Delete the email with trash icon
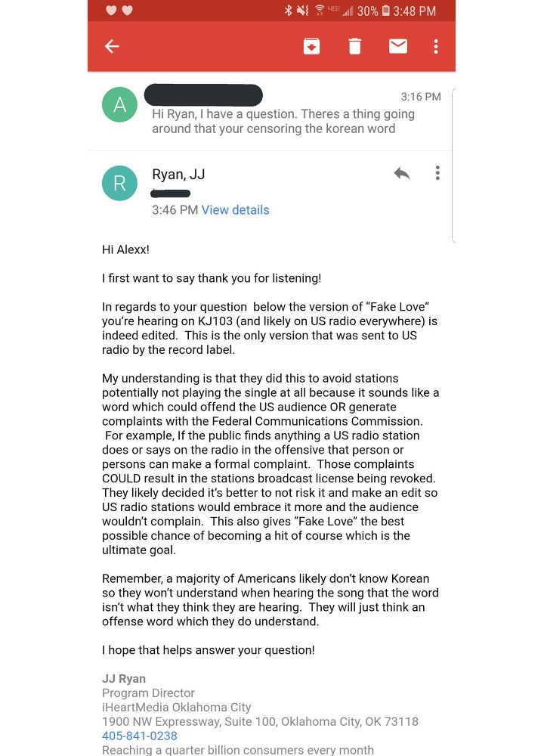The height and width of the screenshot is (756, 544). click(354, 46)
